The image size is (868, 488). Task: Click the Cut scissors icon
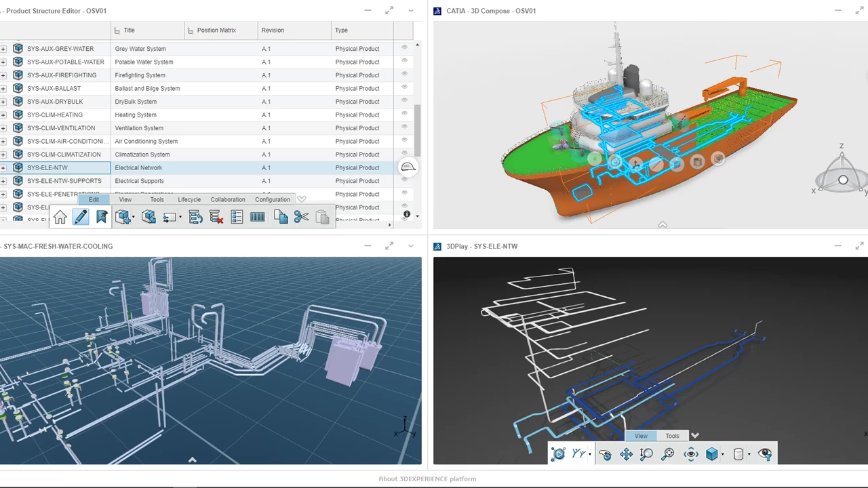302,216
